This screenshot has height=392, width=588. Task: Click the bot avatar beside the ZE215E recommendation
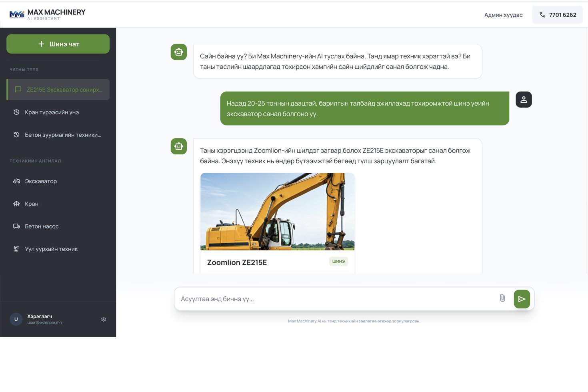click(x=179, y=146)
